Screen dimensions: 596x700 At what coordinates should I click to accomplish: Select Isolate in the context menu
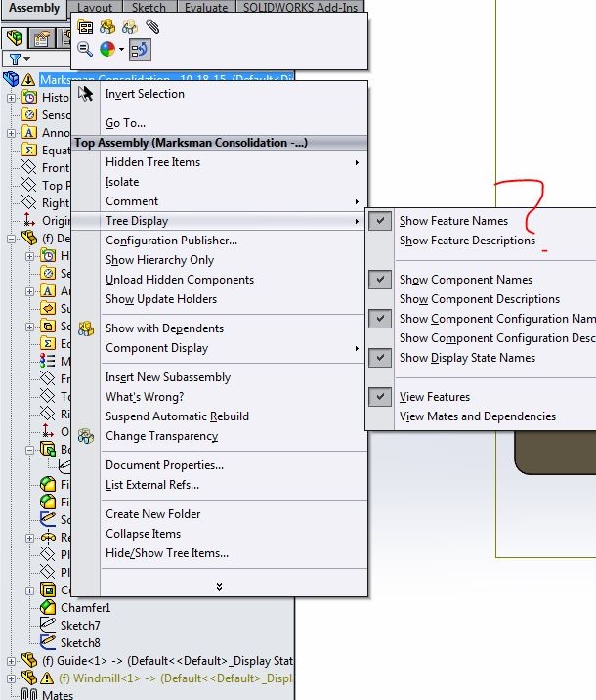[122, 182]
